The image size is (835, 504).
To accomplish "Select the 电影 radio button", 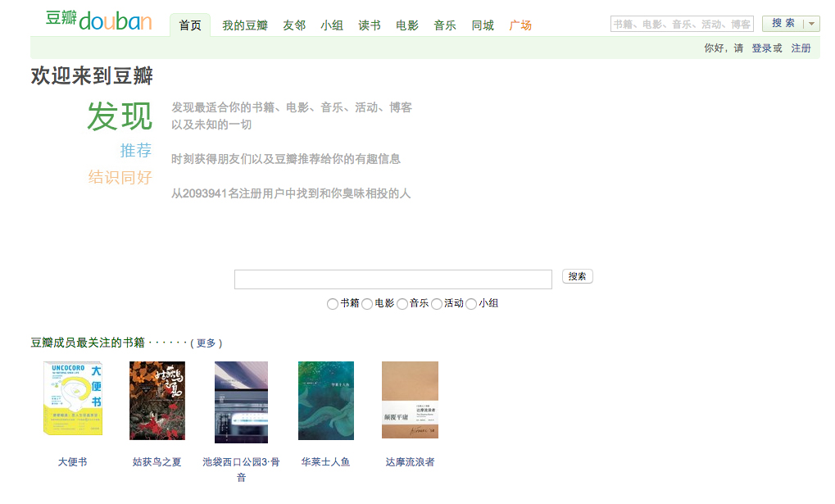I will 367,304.
